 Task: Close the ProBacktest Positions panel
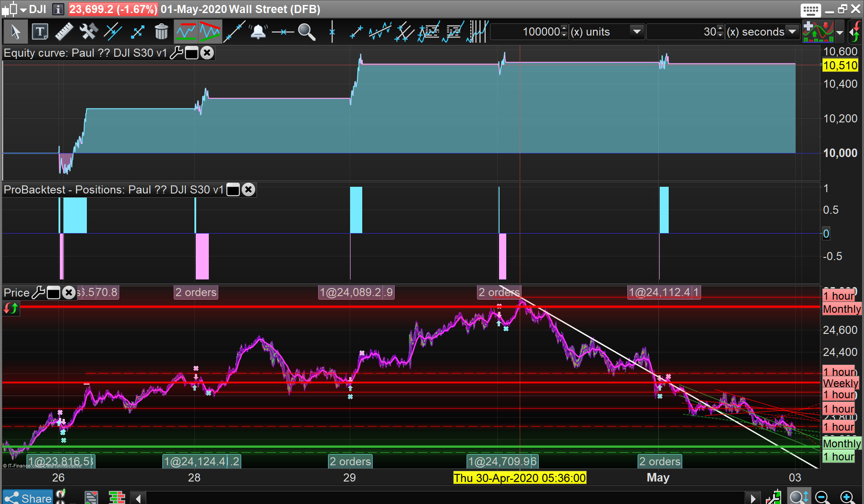point(248,190)
